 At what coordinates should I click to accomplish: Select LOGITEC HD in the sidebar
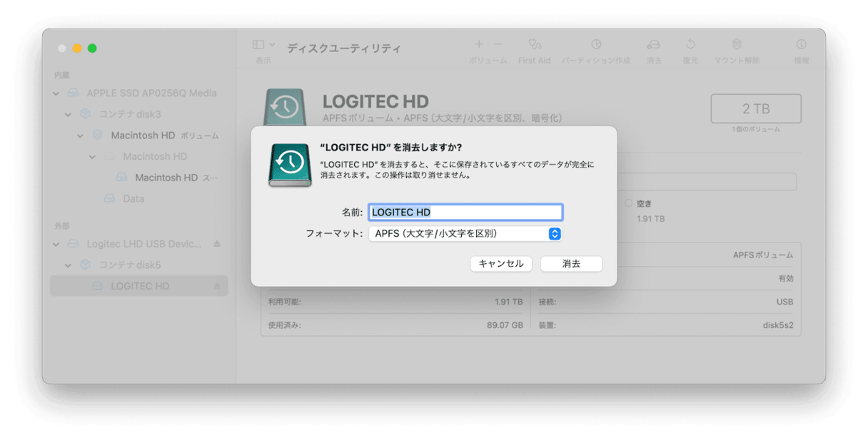140,286
